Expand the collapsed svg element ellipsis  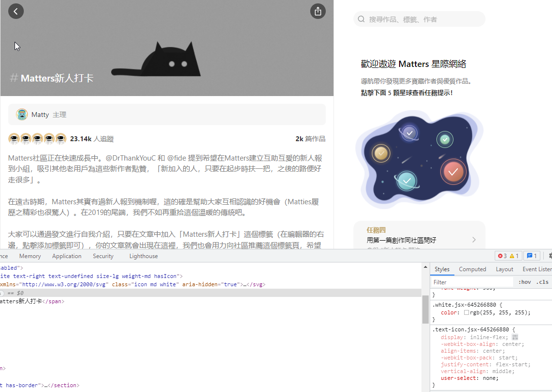point(244,284)
